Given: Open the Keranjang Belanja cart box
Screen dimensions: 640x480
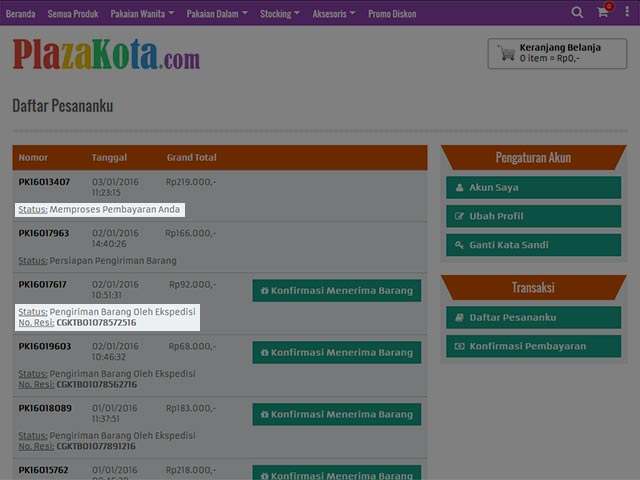Looking at the screenshot, I should coord(557,53).
